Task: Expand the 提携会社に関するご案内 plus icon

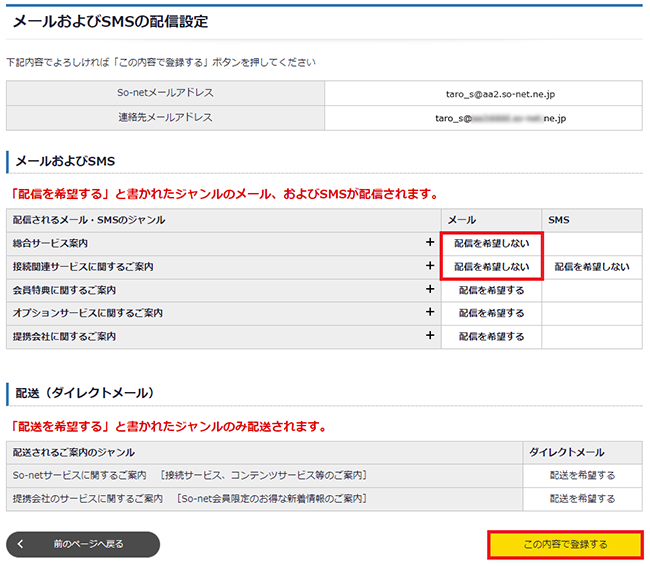Action: [429, 337]
